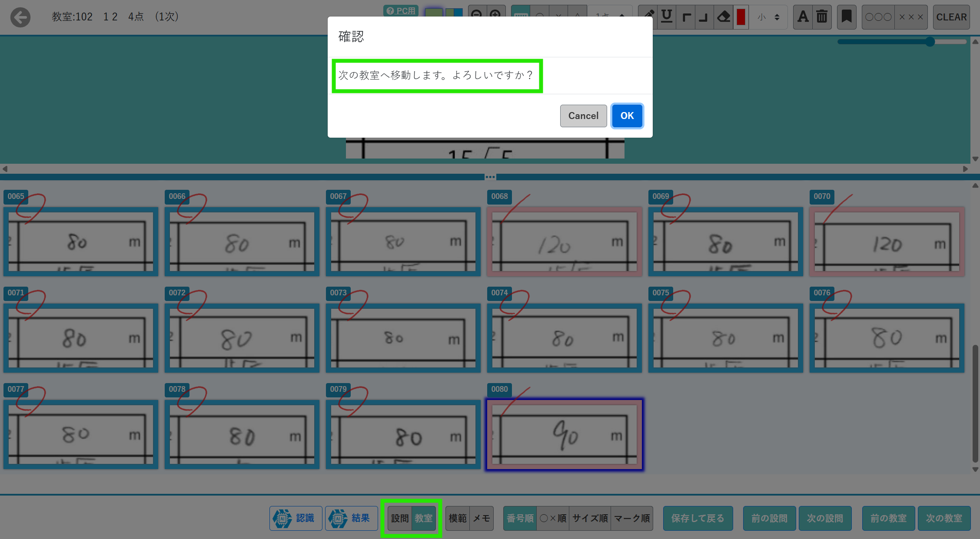
Task: Select answer thumbnail 0080
Action: [564, 435]
